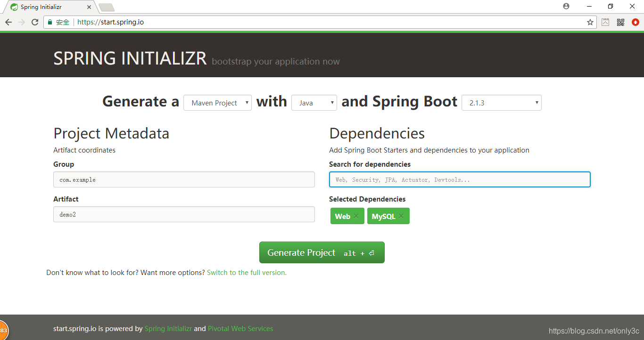Focus the Group input field

184,179
